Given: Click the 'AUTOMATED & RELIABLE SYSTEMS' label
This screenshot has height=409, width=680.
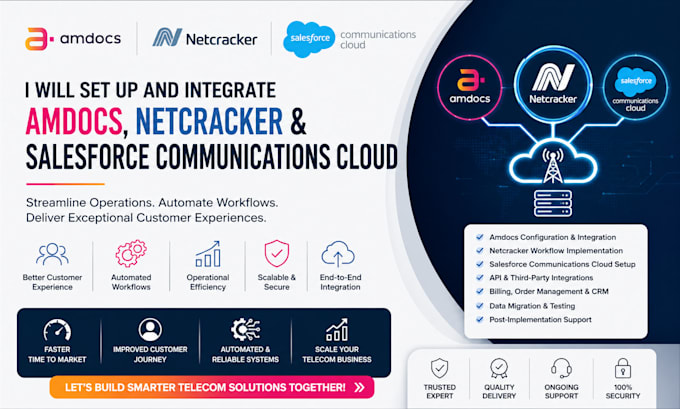Looking at the screenshot, I should click(245, 354).
